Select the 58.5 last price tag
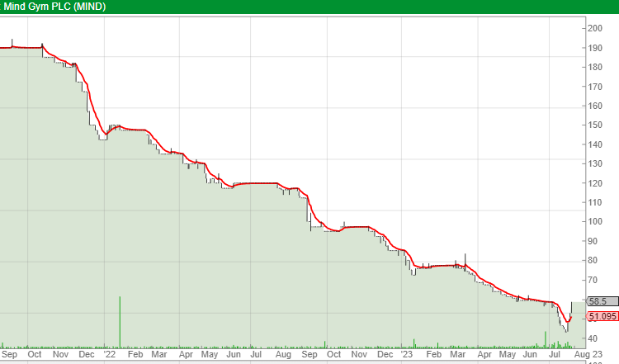 tap(602, 301)
